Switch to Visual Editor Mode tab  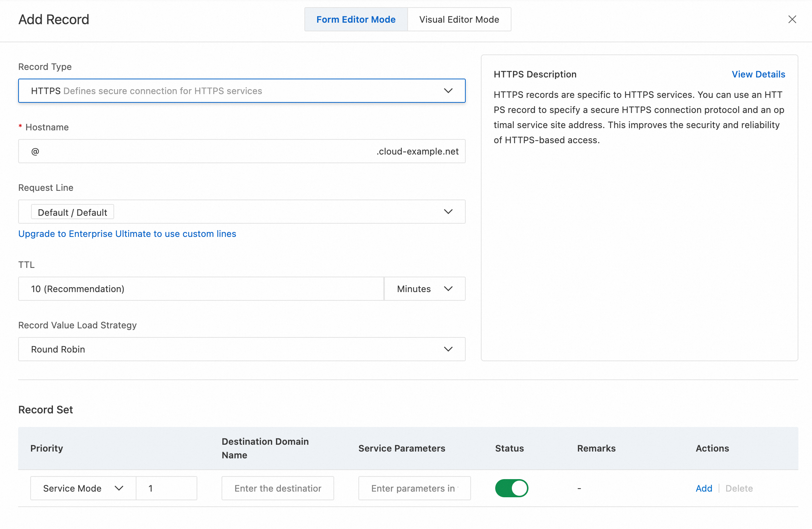[459, 19]
